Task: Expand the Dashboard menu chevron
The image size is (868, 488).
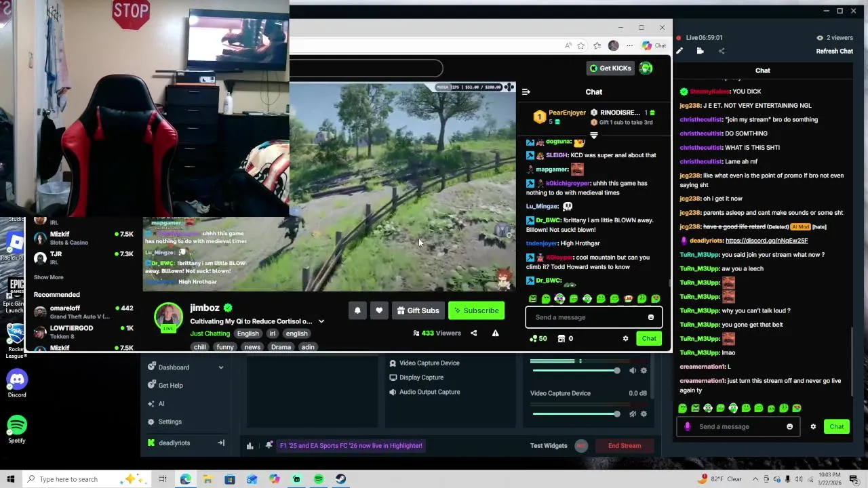Action: [x=220, y=367]
